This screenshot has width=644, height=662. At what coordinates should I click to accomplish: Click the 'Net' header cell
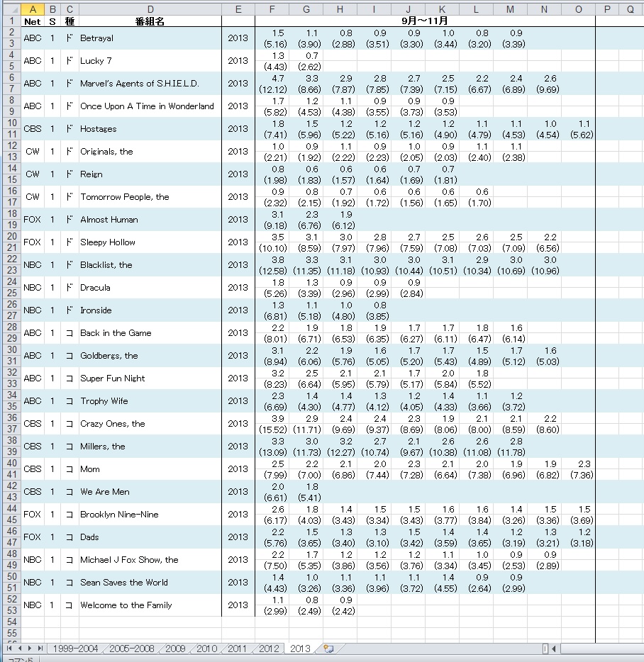[33, 21]
